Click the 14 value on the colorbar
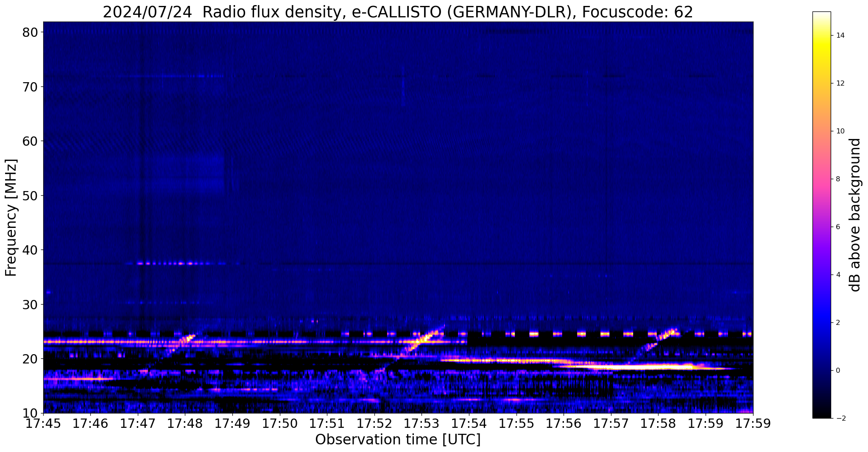This screenshot has width=868, height=452. coord(840,36)
